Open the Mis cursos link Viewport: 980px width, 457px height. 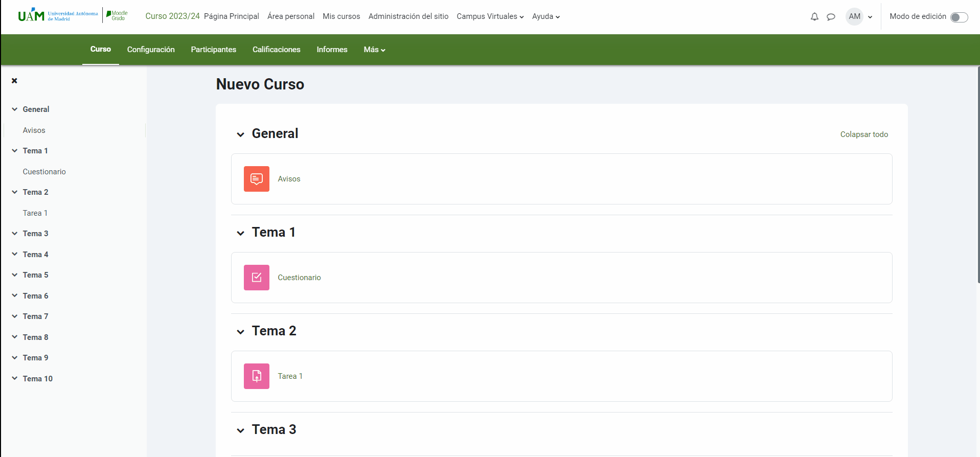coord(341,16)
